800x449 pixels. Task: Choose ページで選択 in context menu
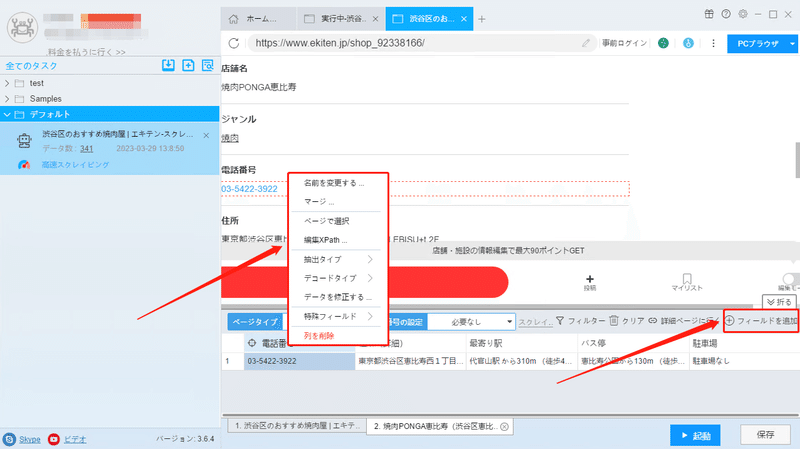click(x=327, y=221)
